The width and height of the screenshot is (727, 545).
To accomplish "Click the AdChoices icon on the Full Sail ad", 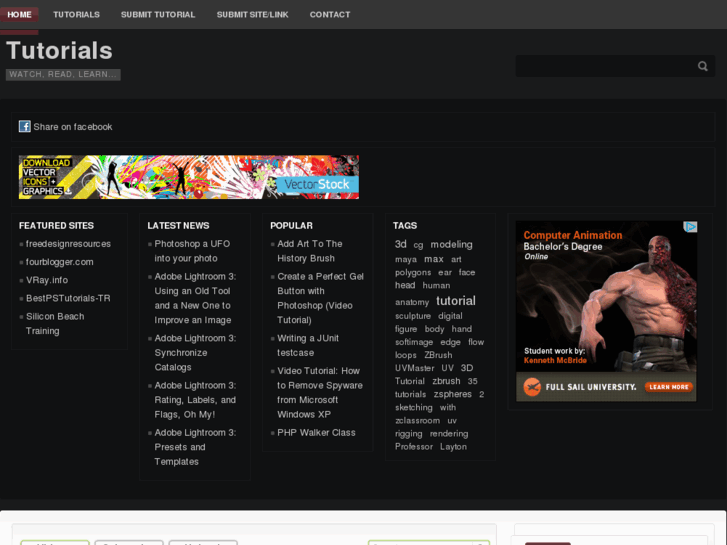I will [x=690, y=226].
